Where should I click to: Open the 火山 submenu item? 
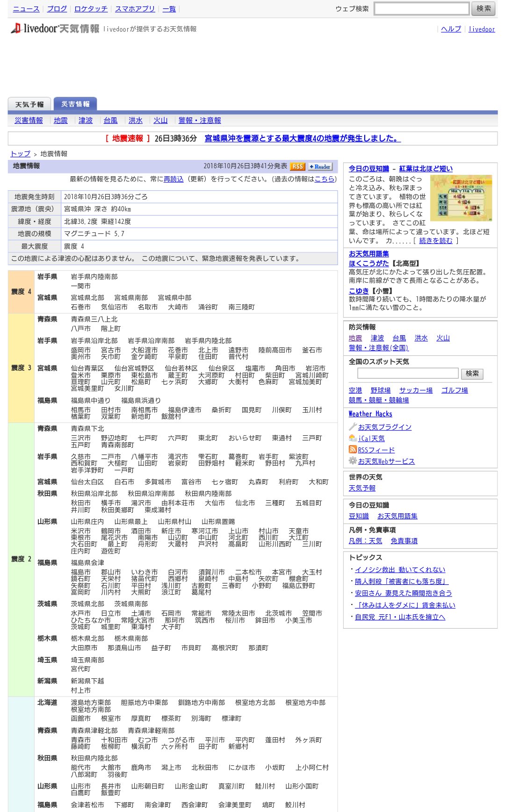tap(160, 120)
